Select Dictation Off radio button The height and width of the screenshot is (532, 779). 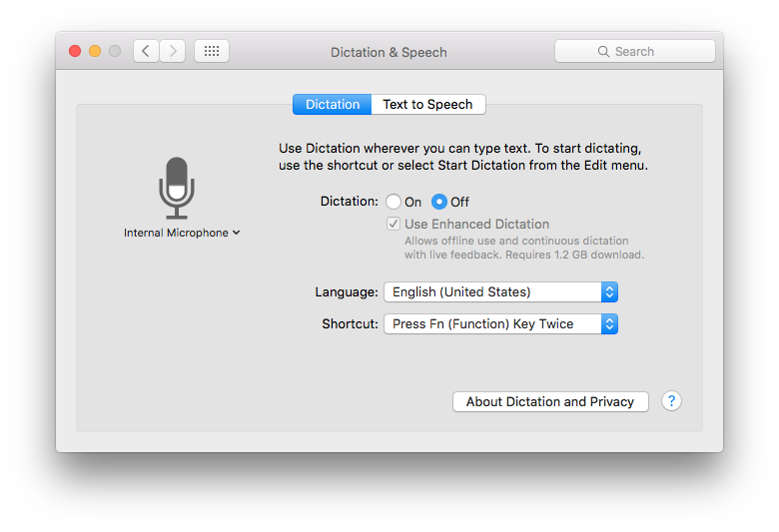pos(439,202)
